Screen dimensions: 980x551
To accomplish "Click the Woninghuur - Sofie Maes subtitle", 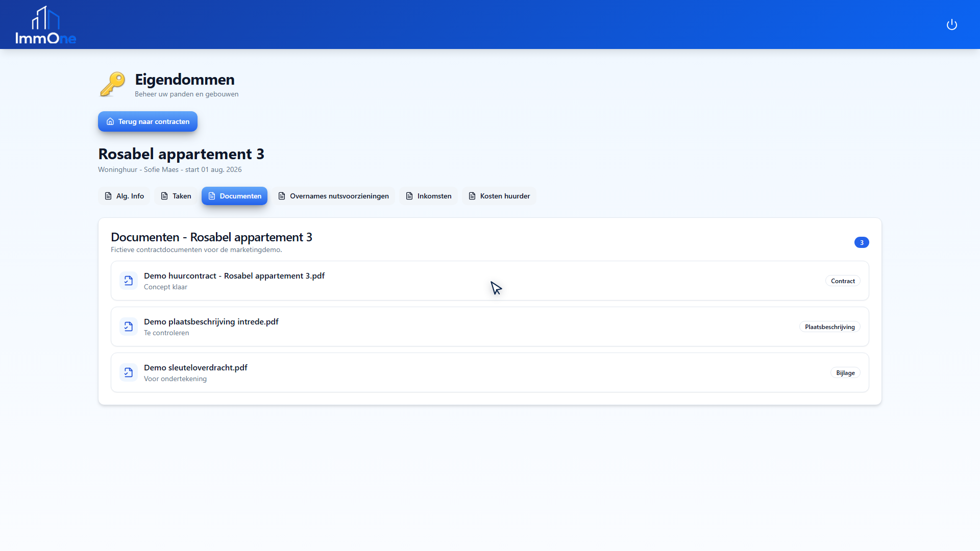I will pos(170,169).
